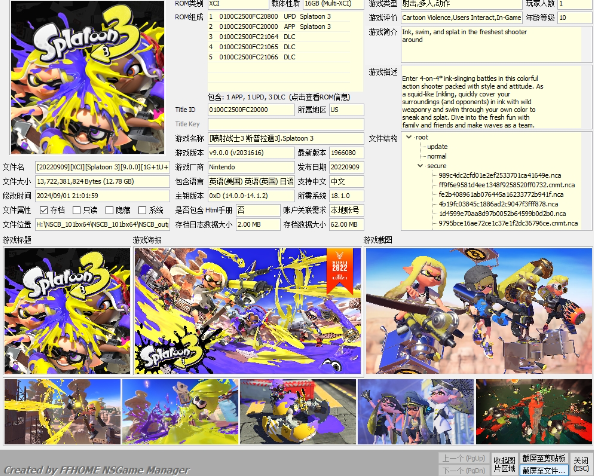Click the file size field 13,722,381,824 Bytes

(102, 181)
